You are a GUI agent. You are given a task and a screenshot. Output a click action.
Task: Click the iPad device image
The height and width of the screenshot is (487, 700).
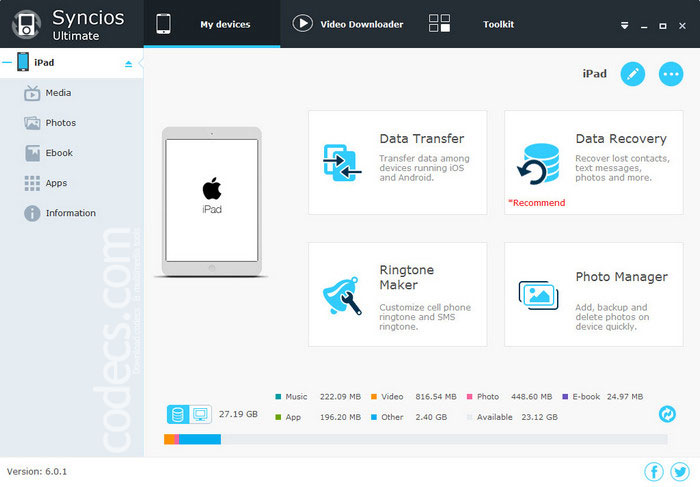point(212,201)
